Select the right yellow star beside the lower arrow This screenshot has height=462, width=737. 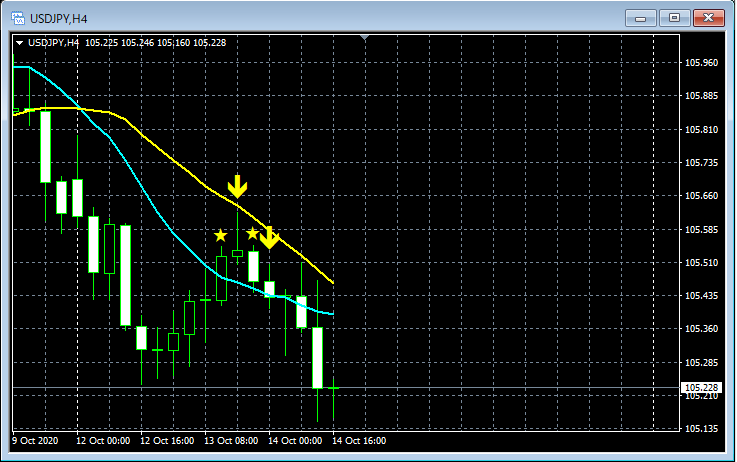252,233
